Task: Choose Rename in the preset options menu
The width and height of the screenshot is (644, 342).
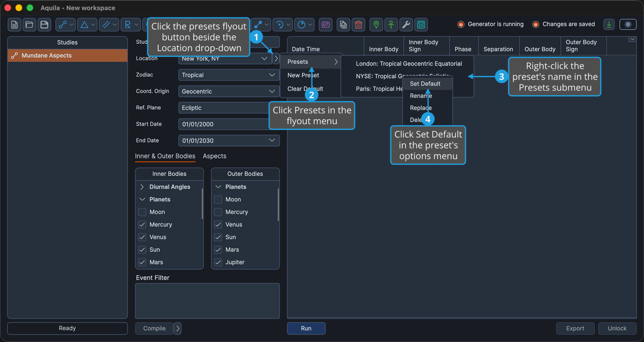Action: tap(427, 96)
